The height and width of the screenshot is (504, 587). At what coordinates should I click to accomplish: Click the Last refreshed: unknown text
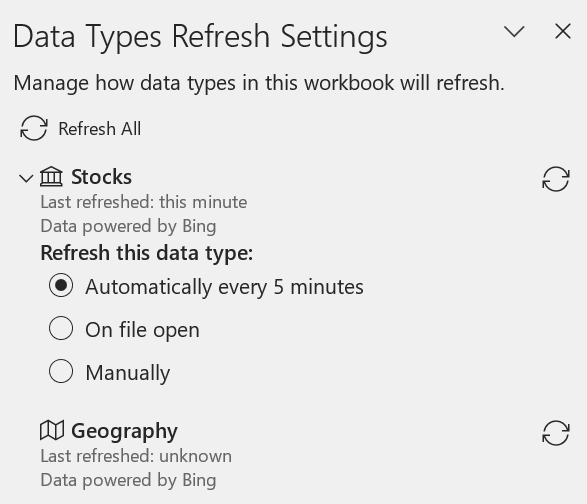(x=136, y=456)
